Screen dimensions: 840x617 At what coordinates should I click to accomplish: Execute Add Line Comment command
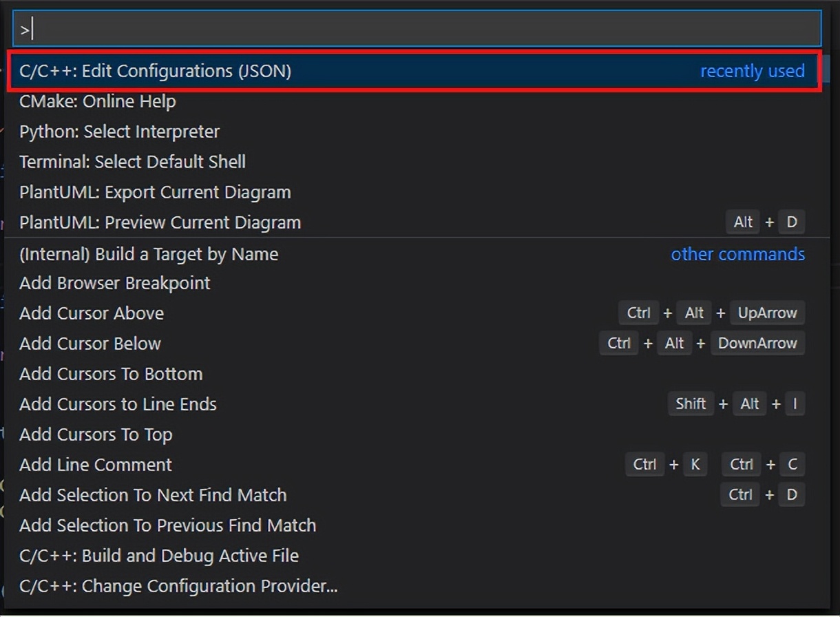96,465
